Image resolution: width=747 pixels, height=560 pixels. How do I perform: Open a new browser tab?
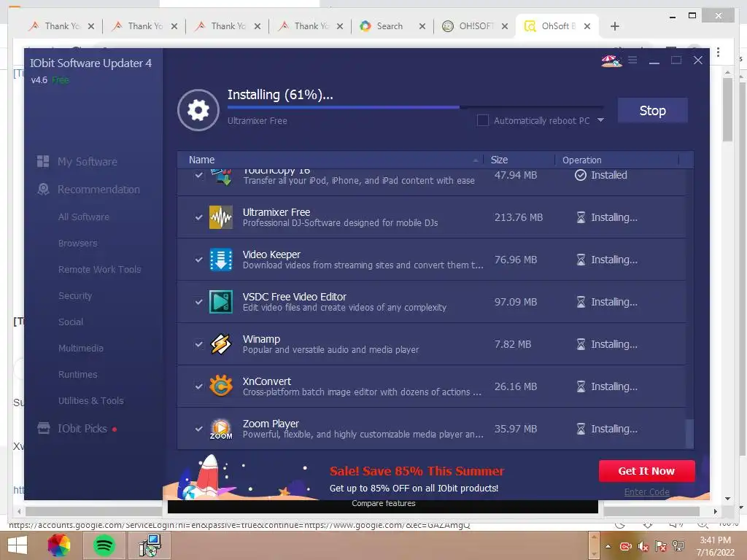pyautogui.click(x=614, y=26)
